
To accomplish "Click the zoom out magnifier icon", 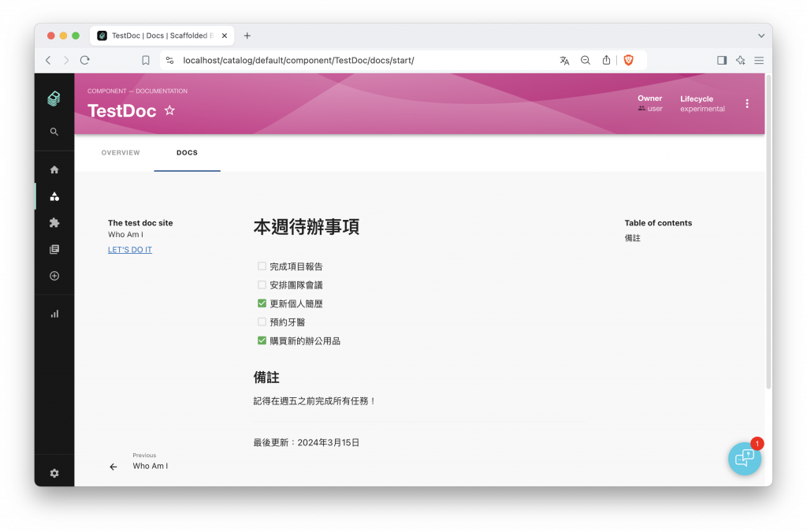I will pyautogui.click(x=586, y=60).
